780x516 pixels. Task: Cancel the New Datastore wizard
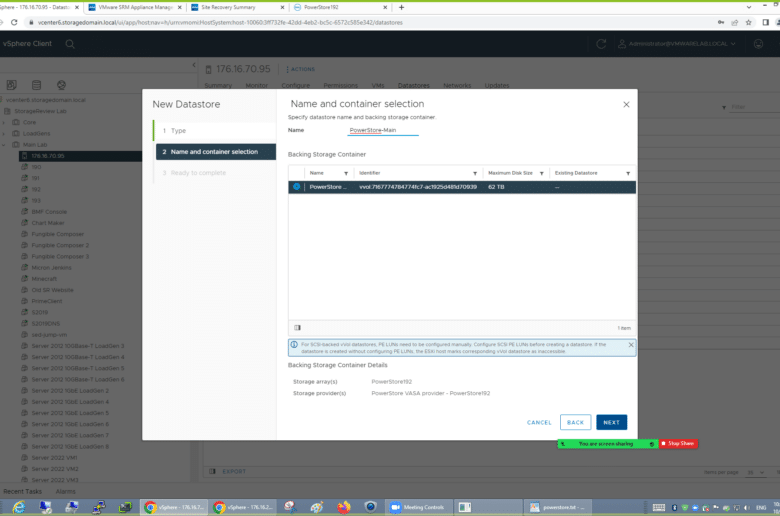pos(539,422)
